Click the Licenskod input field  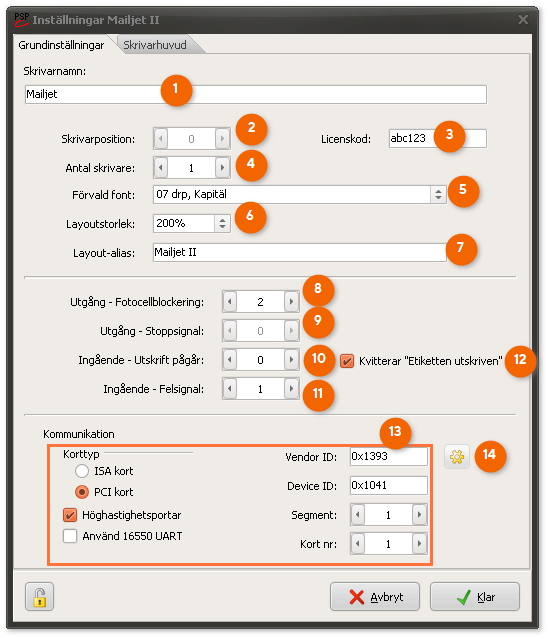pyautogui.click(x=438, y=139)
